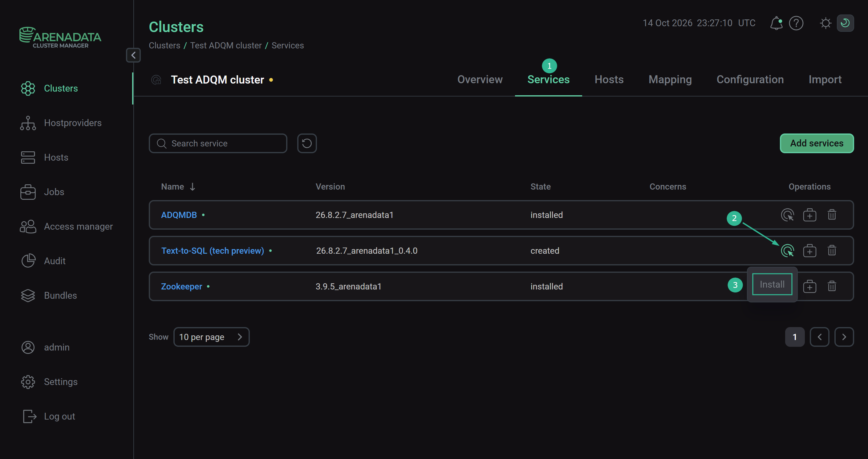Open Hosts in the left sidebar
This screenshot has height=459, width=868.
(x=44, y=158)
